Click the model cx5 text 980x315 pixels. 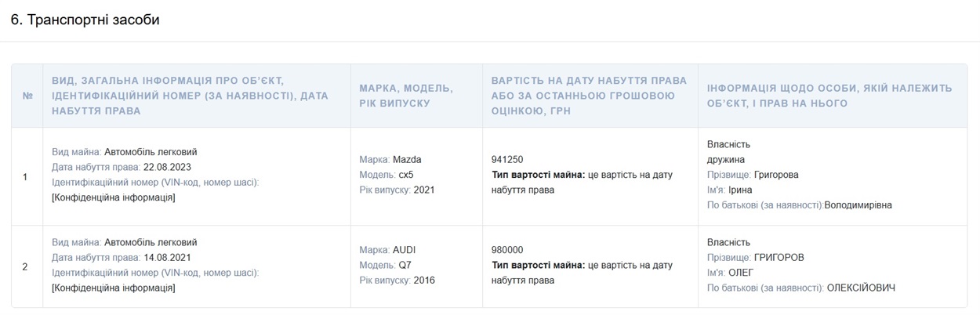405,174
